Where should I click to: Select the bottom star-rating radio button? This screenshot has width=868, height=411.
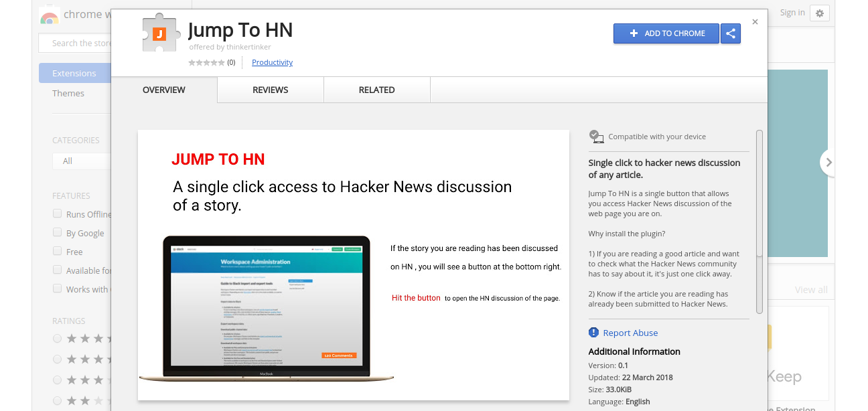coord(58,401)
